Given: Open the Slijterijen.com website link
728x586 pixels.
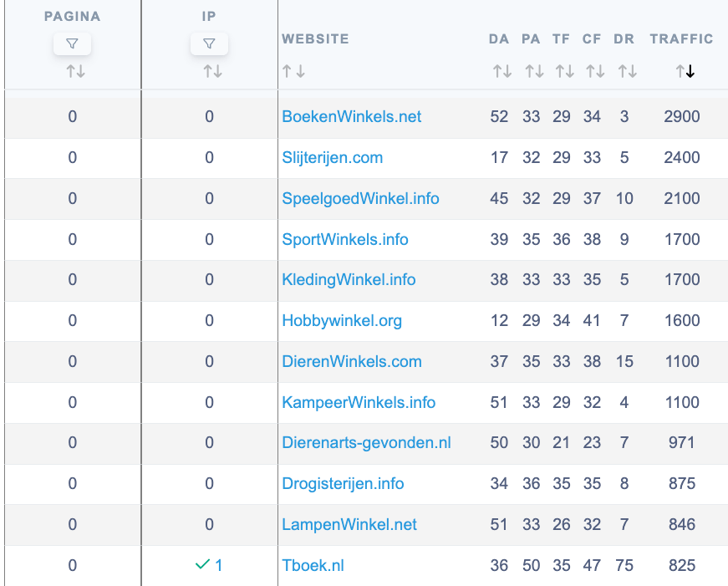Looking at the screenshot, I should pos(332,157).
